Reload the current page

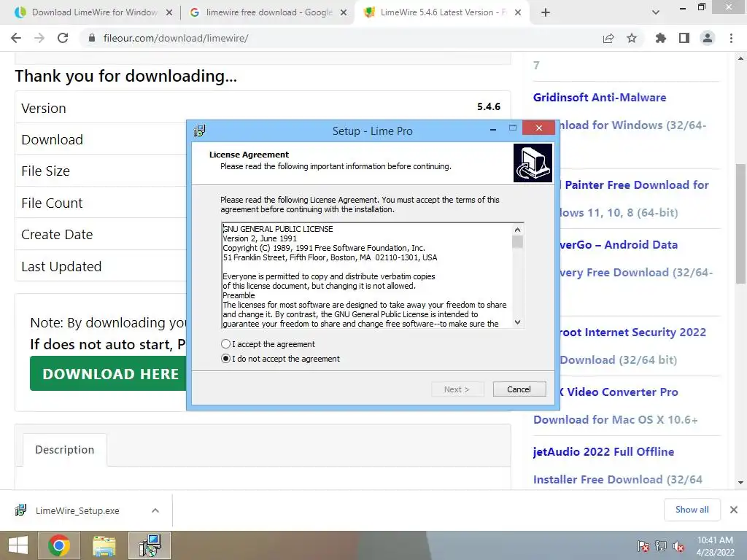pos(63,38)
